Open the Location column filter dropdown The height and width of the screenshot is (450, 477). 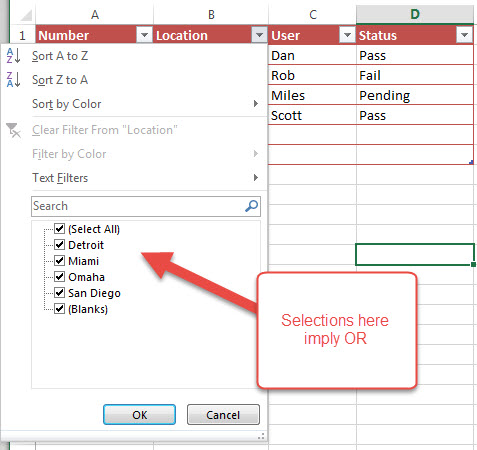[259, 35]
